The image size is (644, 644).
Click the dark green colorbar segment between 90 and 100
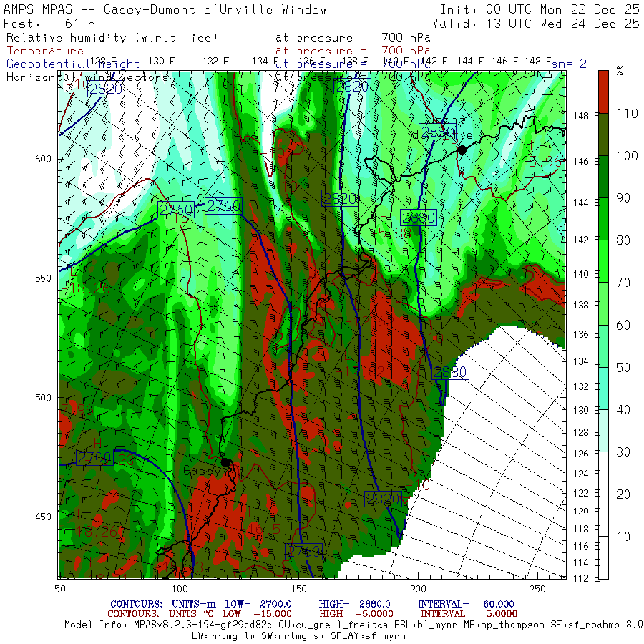tap(603, 177)
